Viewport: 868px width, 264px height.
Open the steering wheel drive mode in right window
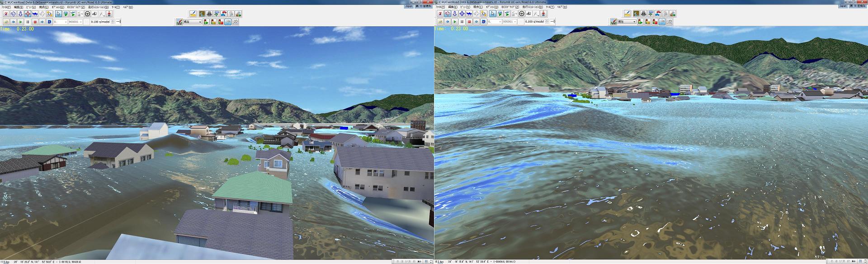click(521, 14)
